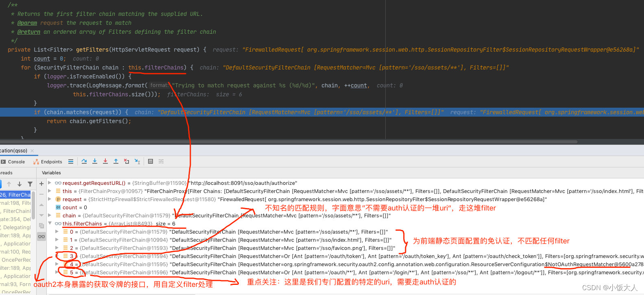Click the @return Javadoc tag
Viewport: 644px width, 295px height.
pyautogui.click(x=29, y=32)
